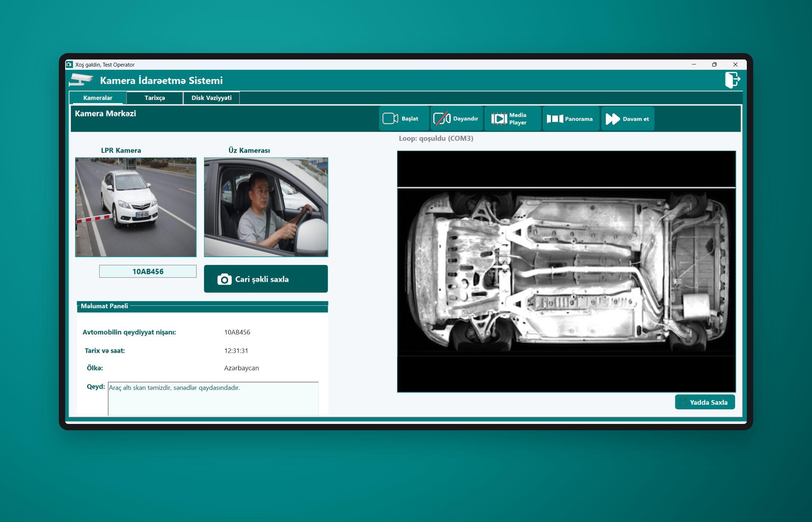Screen dimensions: 812x522
Task: Click the logout icon in the header
Action: point(732,80)
